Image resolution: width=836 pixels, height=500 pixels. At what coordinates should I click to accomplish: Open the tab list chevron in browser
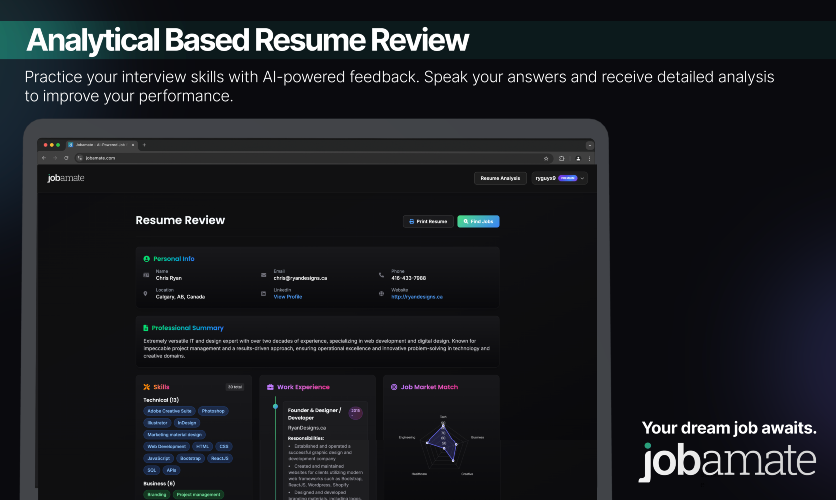[x=590, y=145]
